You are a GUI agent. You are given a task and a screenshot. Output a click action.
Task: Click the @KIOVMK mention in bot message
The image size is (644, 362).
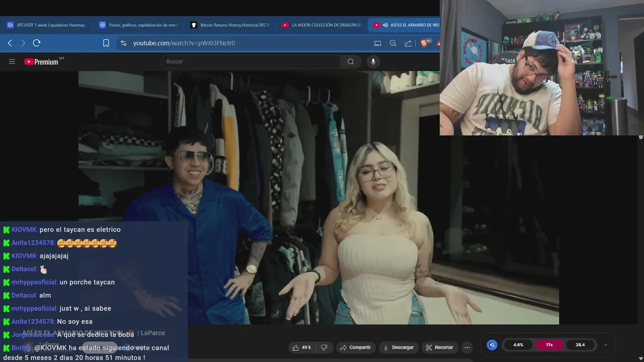point(51,347)
